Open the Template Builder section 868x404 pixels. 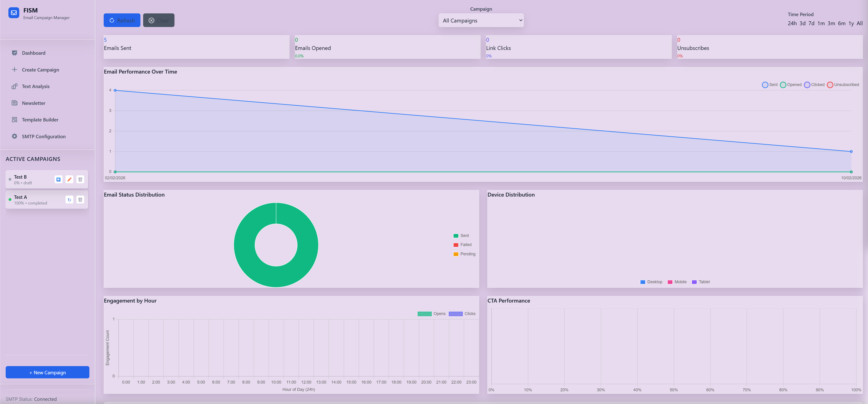pos(40,119)
